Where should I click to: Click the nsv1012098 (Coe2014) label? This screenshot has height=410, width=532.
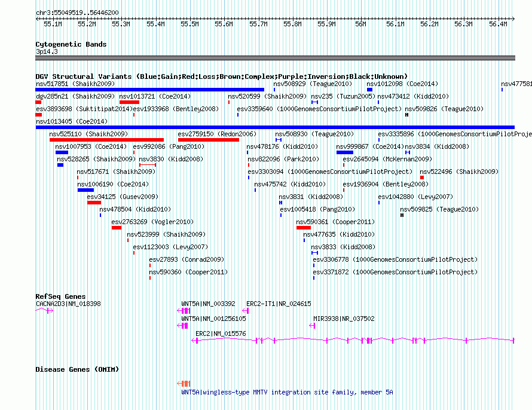(x=402, y=84)
